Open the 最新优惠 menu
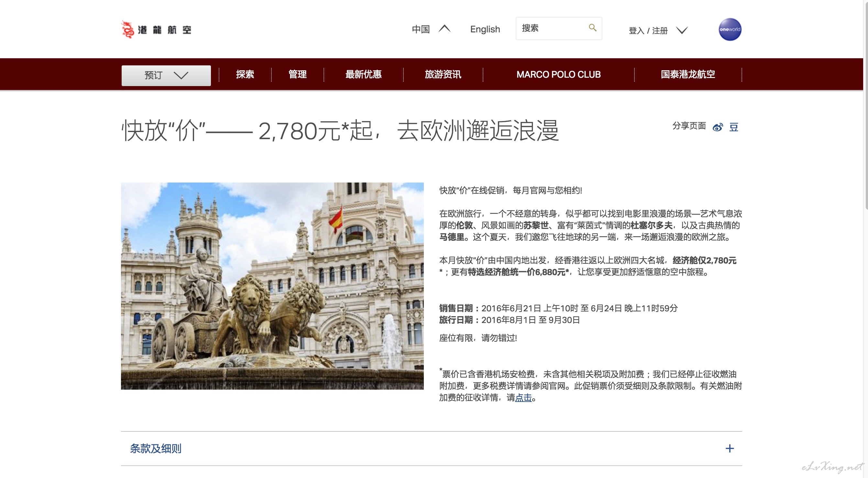The width and height of the screenshot is (868, 478). [363, 74]
